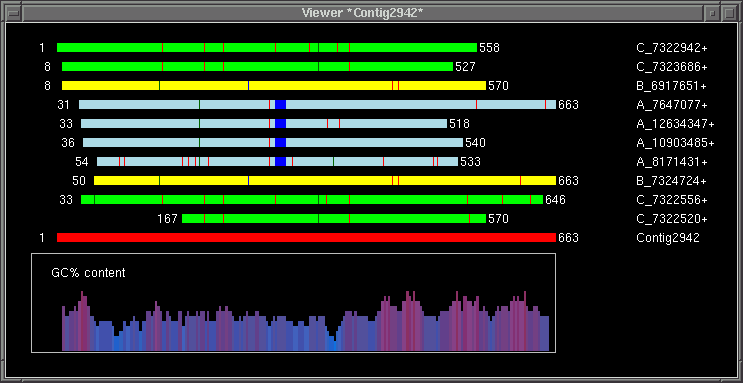
Task: Click the B_7324724+ read label
Action: [671, 181]
